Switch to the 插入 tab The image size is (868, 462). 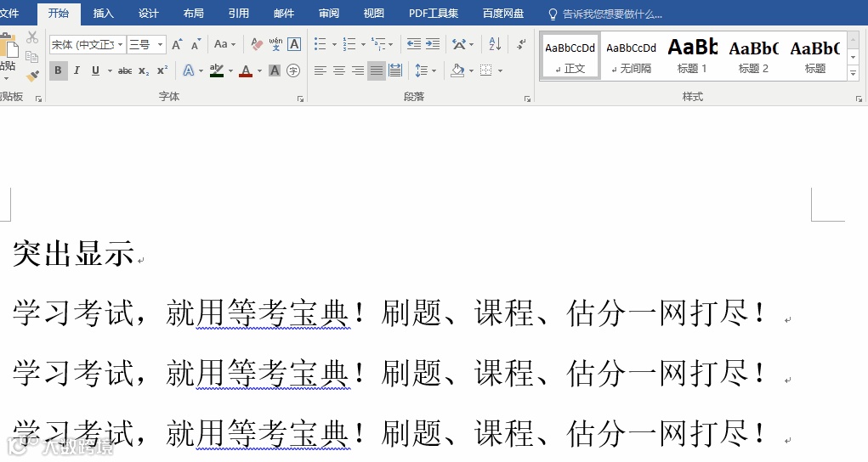click(x=104, y=14)
